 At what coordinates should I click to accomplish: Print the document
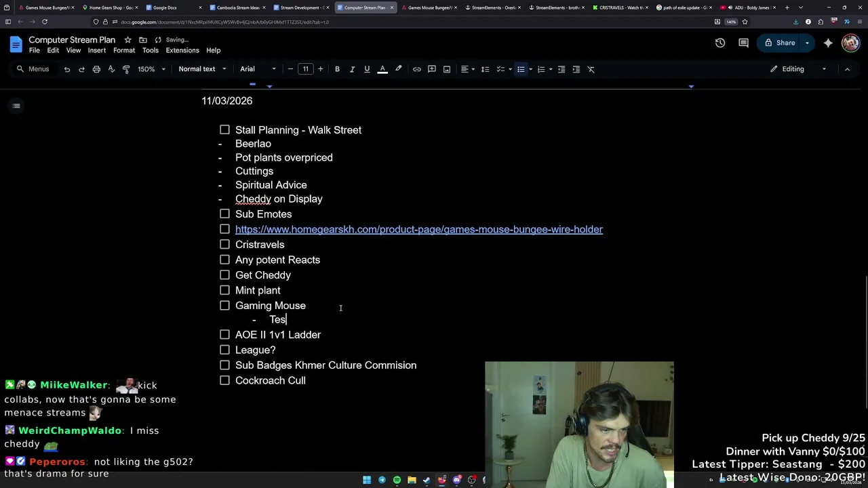96,69
